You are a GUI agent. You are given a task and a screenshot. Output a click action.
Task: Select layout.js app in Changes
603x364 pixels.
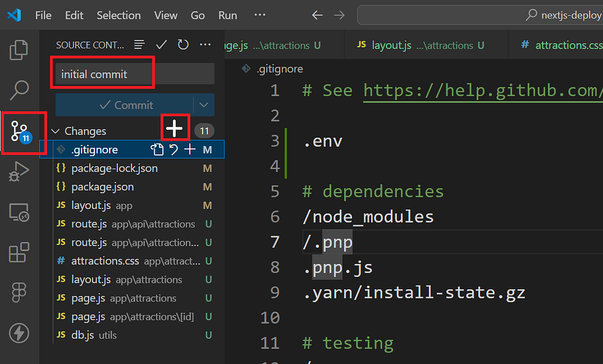[x=132, y=205]
